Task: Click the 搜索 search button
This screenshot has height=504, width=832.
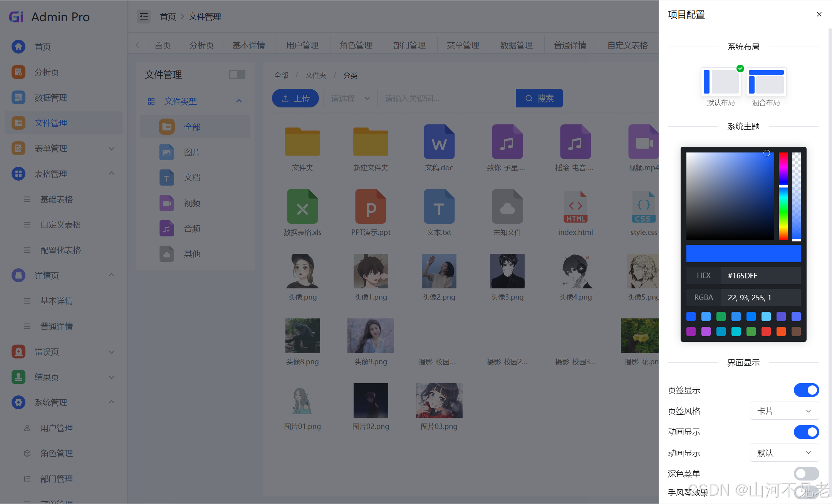Action: click(539, 99)
